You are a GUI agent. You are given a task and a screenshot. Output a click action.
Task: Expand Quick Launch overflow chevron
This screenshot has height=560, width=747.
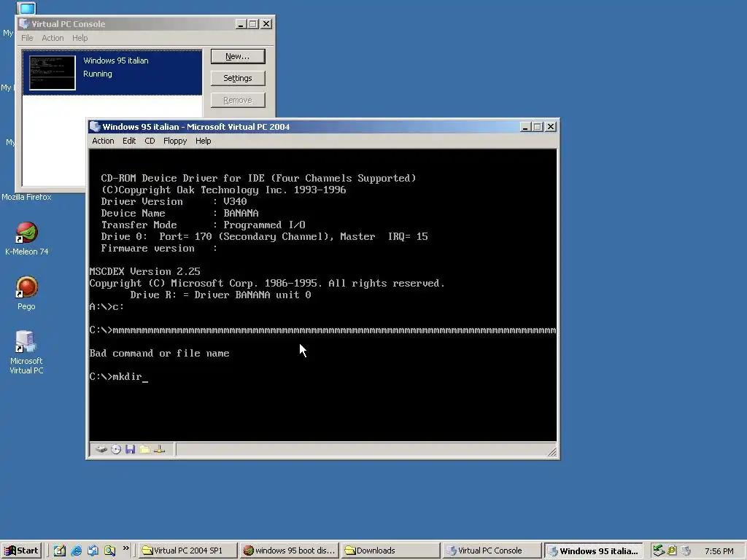point(125,548)
